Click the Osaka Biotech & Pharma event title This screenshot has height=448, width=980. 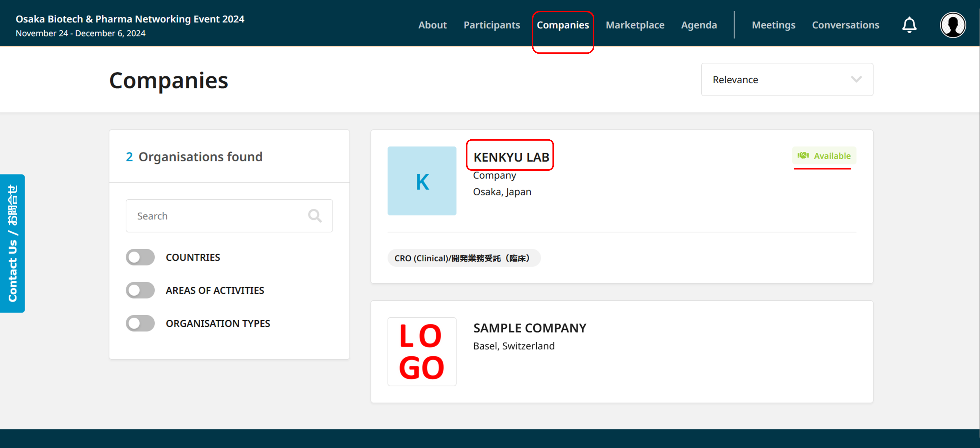130,19
